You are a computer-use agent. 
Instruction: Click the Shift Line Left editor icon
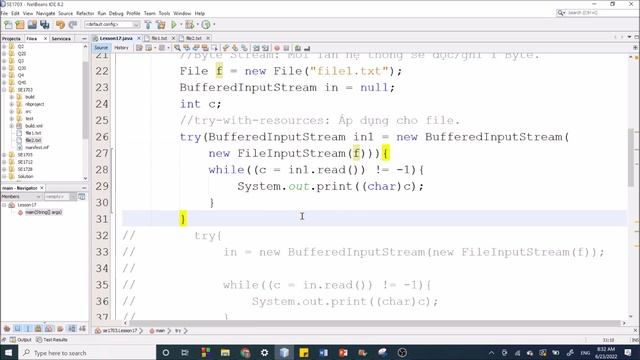click(x=256, y=48)
